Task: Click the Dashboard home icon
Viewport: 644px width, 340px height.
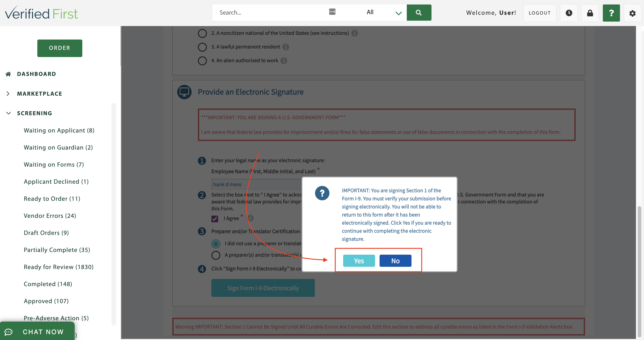Action: point(8,74)
